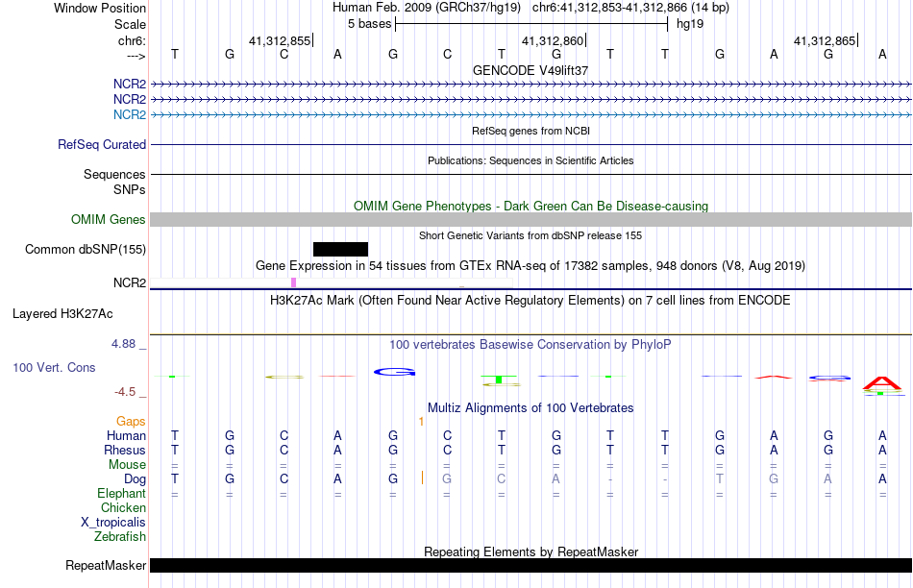Open the H3K27Ac Mark track title
Viewport: 913px width, 588px height.
(531, 301)
